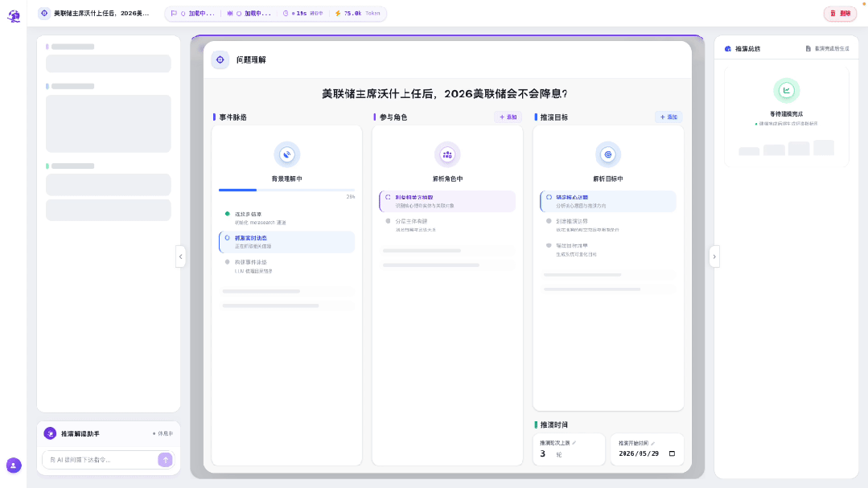Select the 输出目标清单 step

pyautogui.click(x=608, y=249)
